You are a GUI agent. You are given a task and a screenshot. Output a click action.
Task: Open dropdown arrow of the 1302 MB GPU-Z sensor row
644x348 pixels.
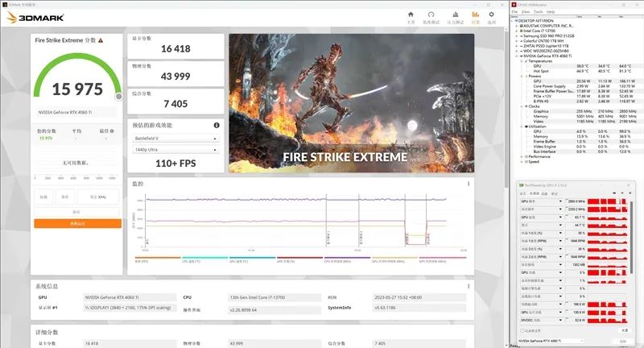pyautogui.click(x=560, y=264)
